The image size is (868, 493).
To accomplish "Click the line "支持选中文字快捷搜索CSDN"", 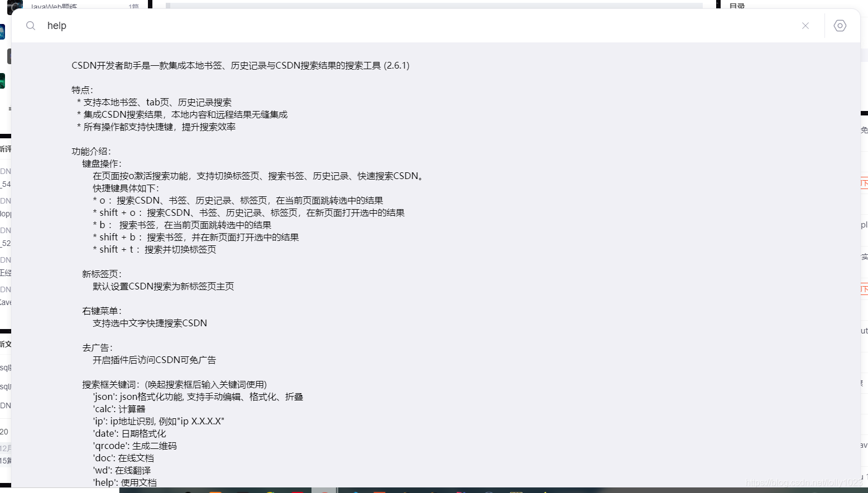I will [x=150, y=323].
